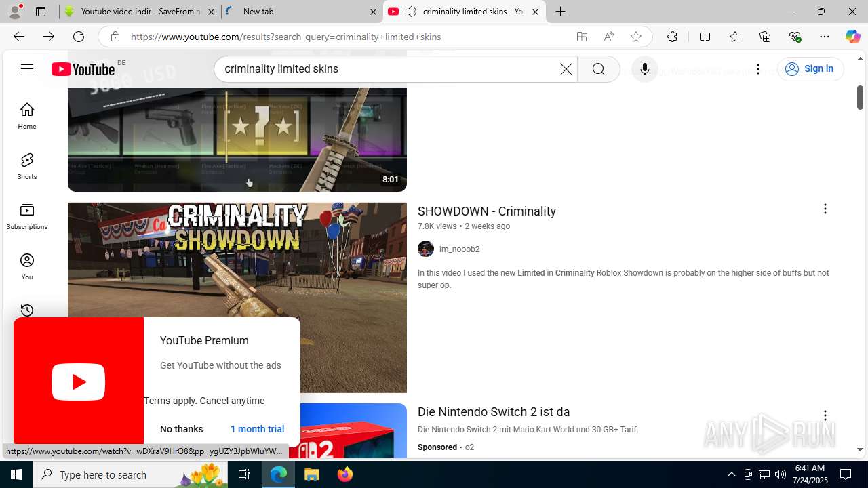Screen dimensions: 868x488
Task: Open a new browser tab
Action: click(560, 12)
